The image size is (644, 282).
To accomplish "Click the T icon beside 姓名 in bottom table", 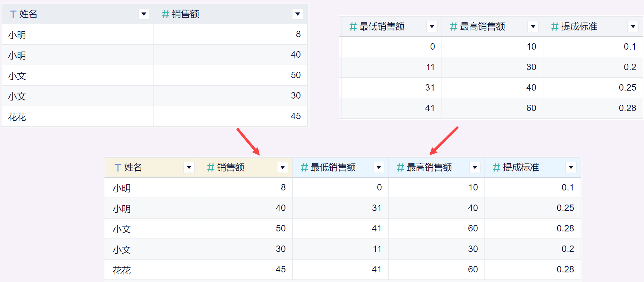I will 118,167.
